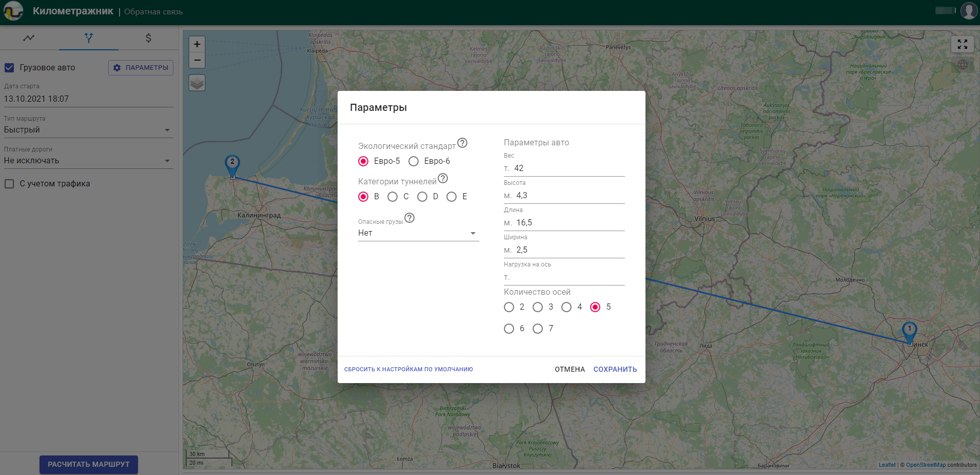Image resolution: width=980 pixels, height=475 pixels.
Task: Set number of axles to 6
Action: click(509, 329)
